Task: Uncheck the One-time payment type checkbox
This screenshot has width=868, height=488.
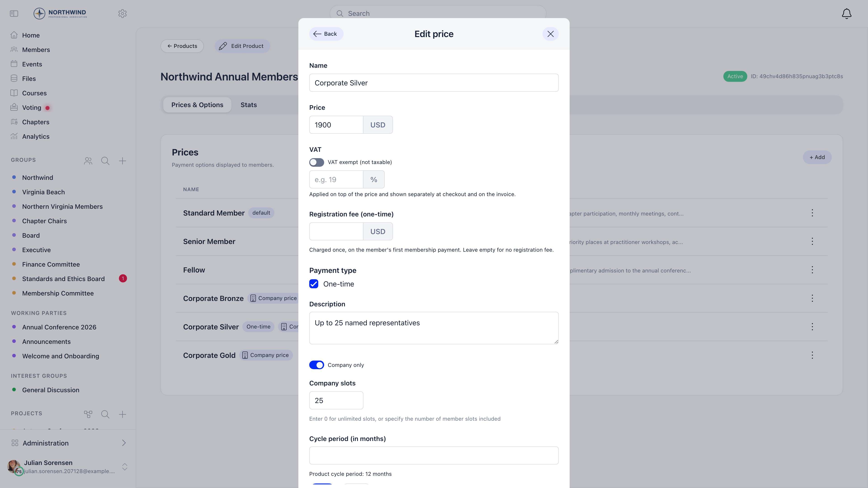Action: (x=314, y=284)
